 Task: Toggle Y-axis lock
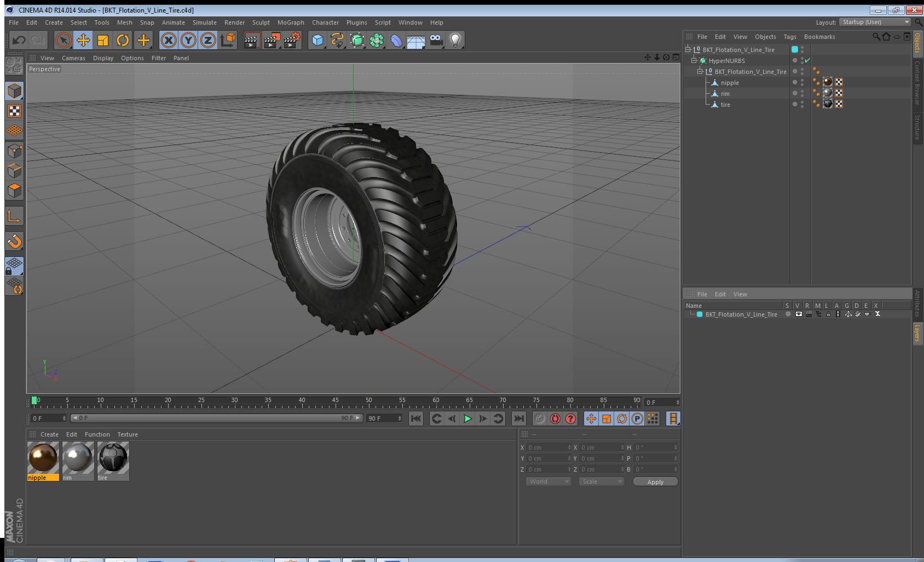tap(188, 40)
